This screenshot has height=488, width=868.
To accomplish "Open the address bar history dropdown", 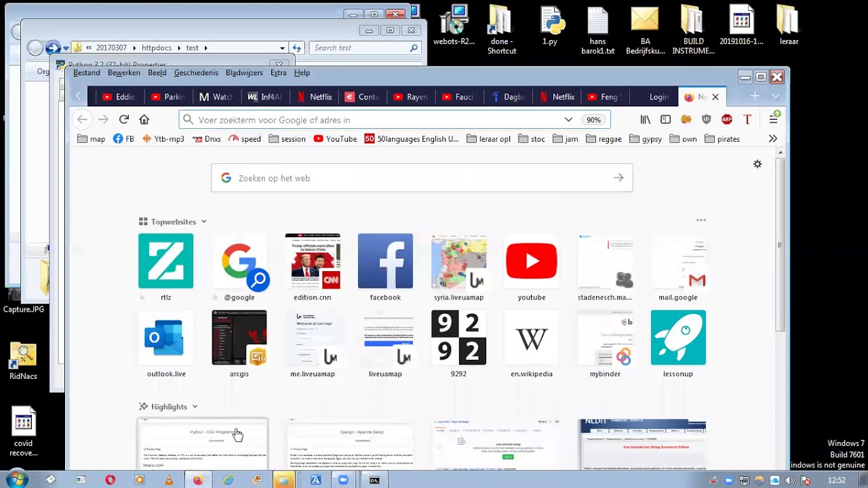I will (568, 119).
